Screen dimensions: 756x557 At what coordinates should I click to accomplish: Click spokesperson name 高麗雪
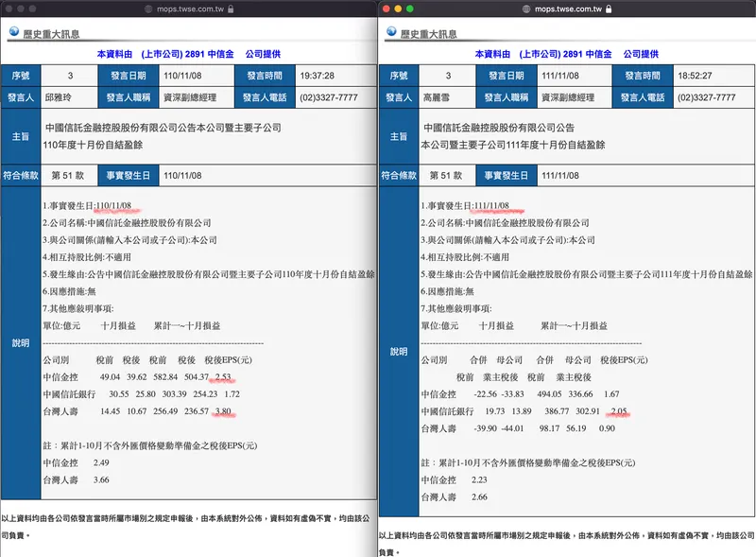(436, 97)
